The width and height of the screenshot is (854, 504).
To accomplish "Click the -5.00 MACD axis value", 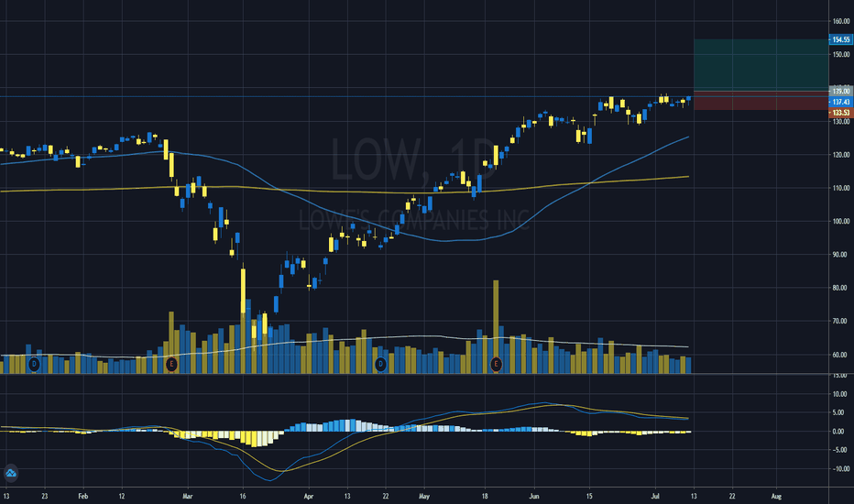I will point(841,450).
